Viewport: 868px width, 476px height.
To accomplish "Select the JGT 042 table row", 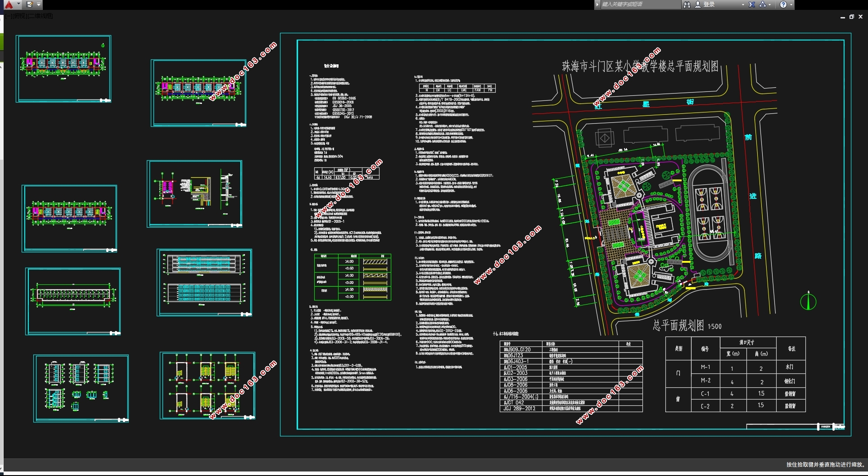I will tap(571, 403).
